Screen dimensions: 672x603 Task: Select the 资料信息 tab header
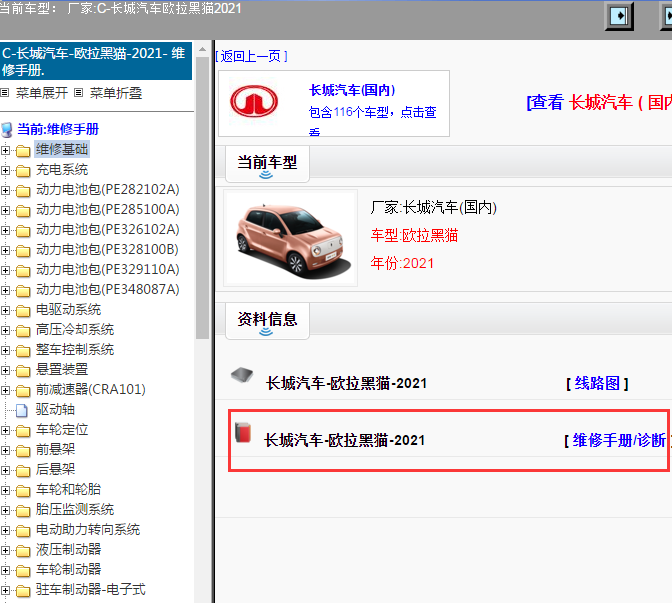tap(267, 321)
